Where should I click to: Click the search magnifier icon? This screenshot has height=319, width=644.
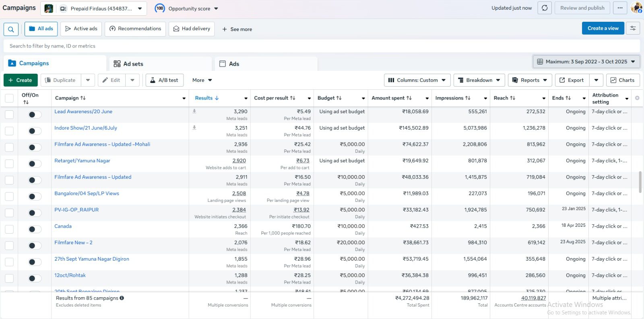point(11,29)
